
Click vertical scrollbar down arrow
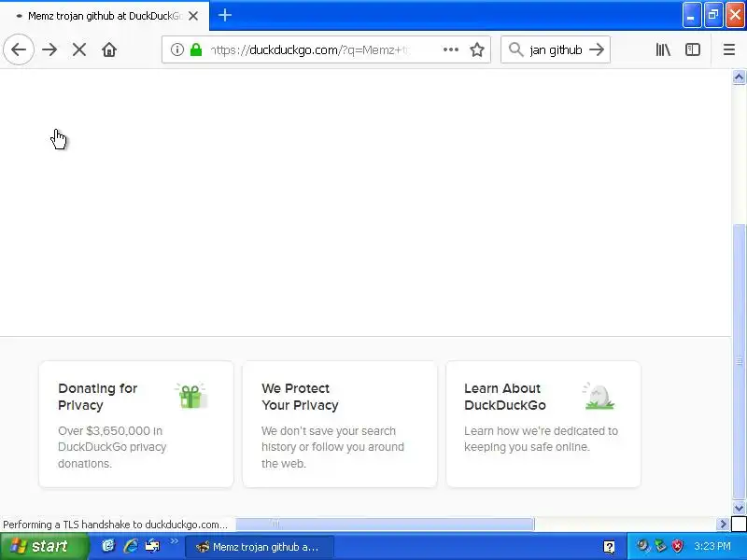739,509
